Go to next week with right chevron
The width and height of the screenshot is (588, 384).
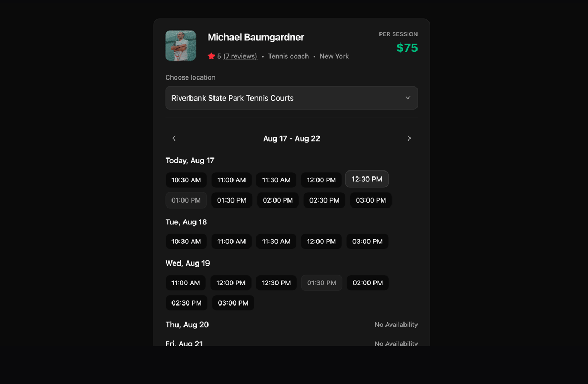409,138
